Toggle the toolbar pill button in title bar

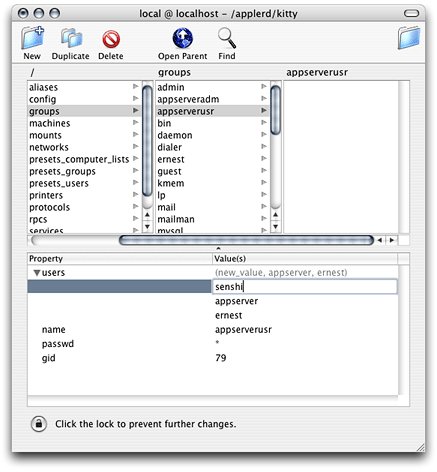(411, 13)
